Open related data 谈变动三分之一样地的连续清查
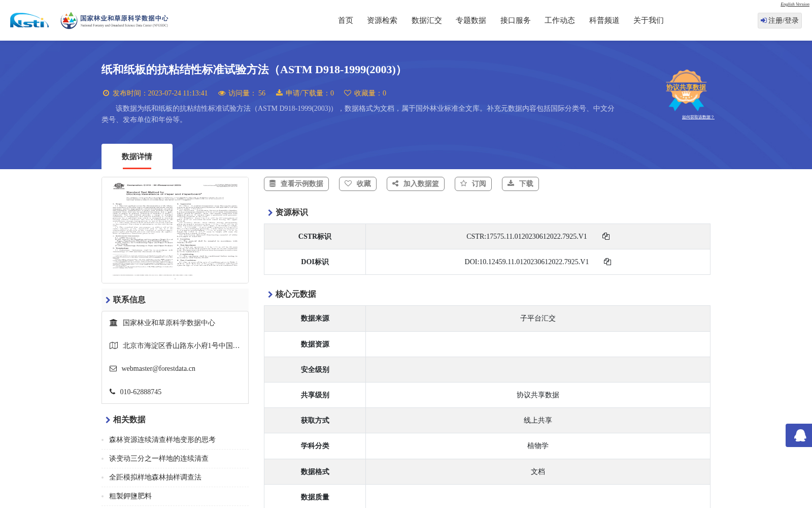 pos(159,459)
